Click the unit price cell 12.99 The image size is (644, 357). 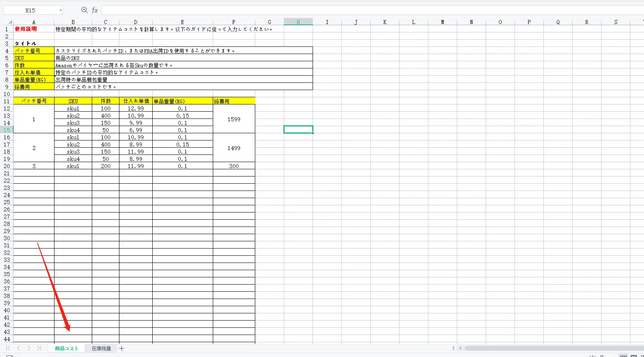[x=136, y=108]
